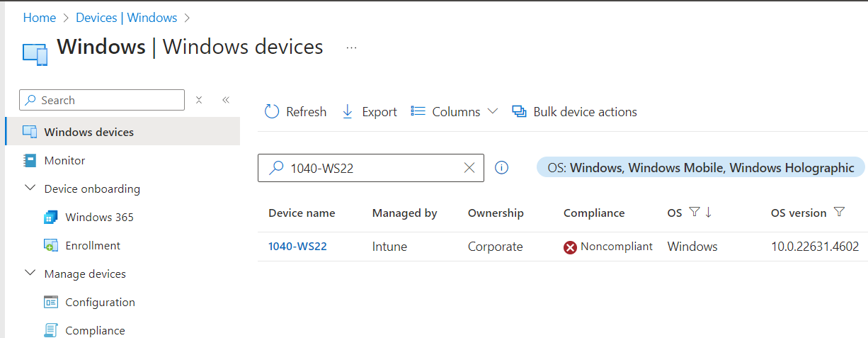Viewport: 868px width, 338px height.
Task: Click the info icon beside search box
Action: pos(501,168)
